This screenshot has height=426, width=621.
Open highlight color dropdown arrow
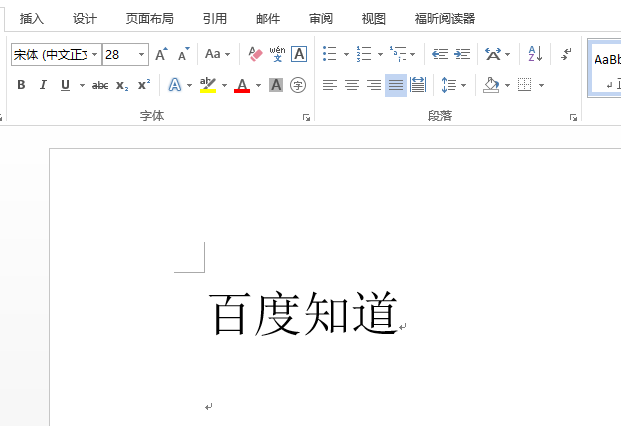pyautogui.click(x=224, y=85)
